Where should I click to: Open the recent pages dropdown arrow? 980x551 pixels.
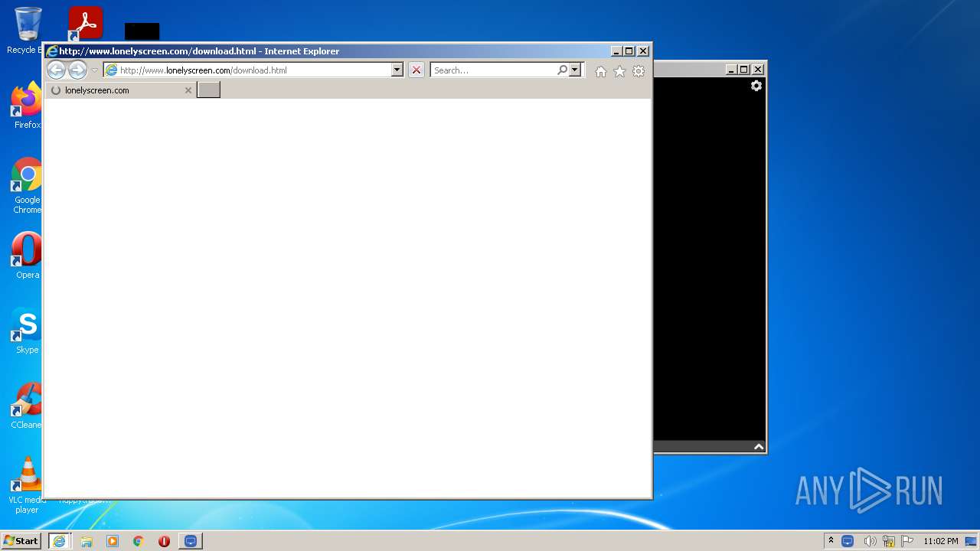point(95,70)
